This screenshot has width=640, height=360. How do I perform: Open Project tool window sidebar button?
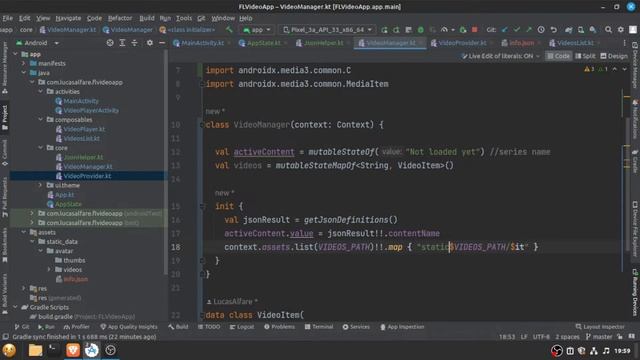pyautogui.click(x=4, y=118)
